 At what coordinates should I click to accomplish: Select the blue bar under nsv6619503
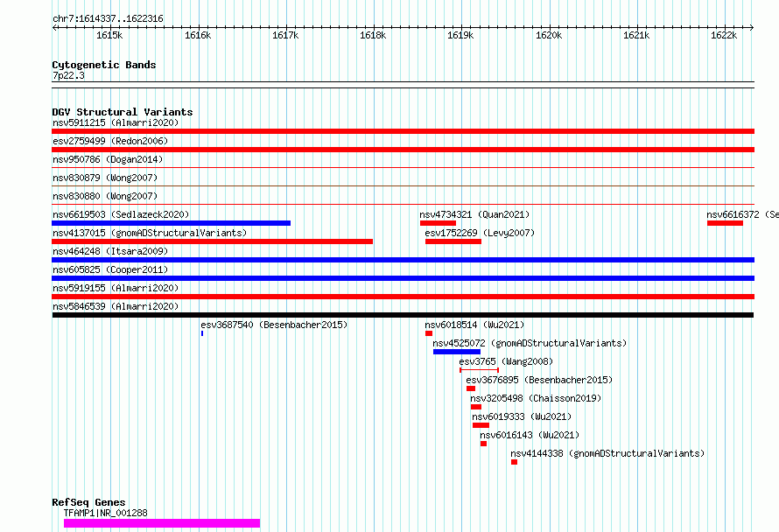pyautogui.click(x=171, y=223)
